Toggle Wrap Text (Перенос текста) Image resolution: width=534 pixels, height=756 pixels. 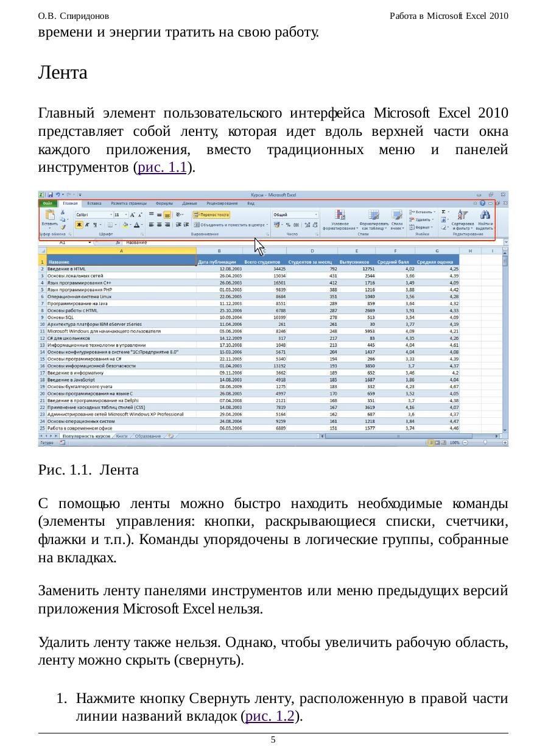click(211, 214)
